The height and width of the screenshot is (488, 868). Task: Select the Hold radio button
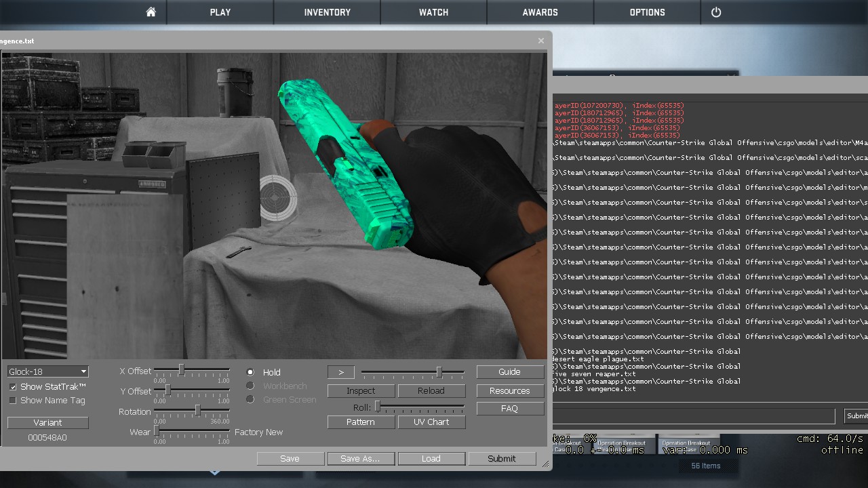(250, 372)
